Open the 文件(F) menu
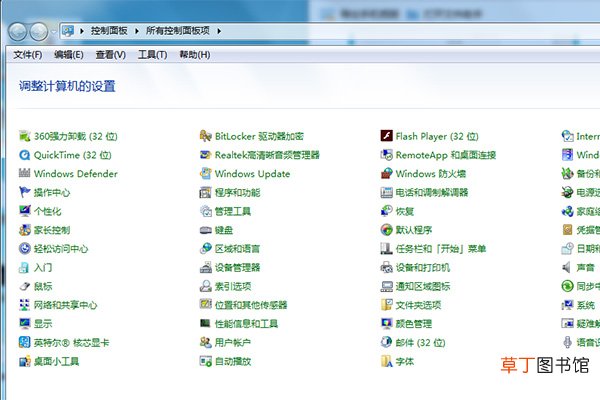 coord(28,55)
